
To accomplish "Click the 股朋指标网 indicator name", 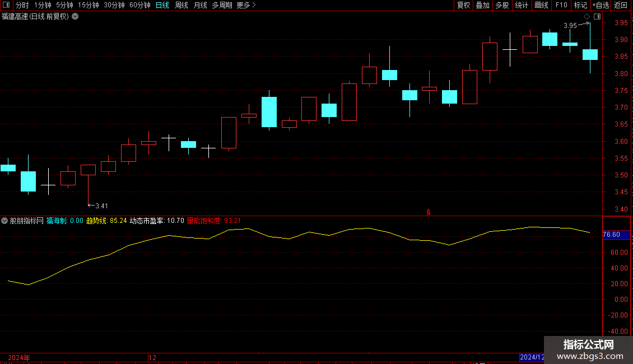I will [27, 221].
